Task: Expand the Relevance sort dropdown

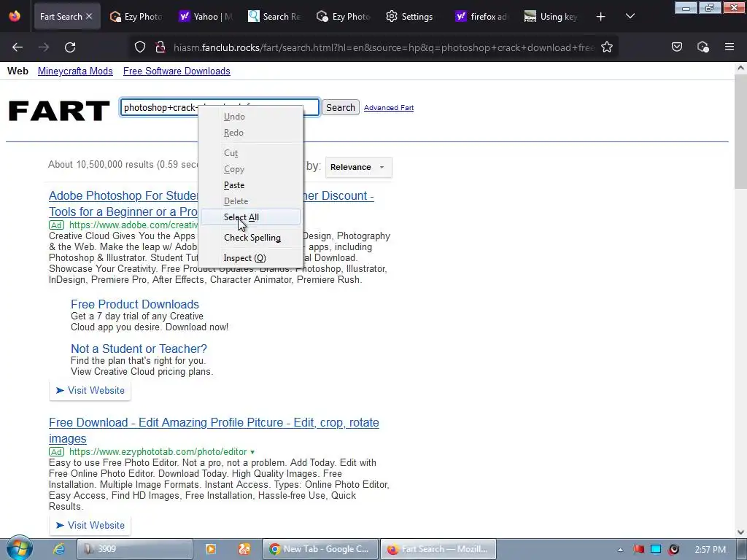Action: click(358, 167)
